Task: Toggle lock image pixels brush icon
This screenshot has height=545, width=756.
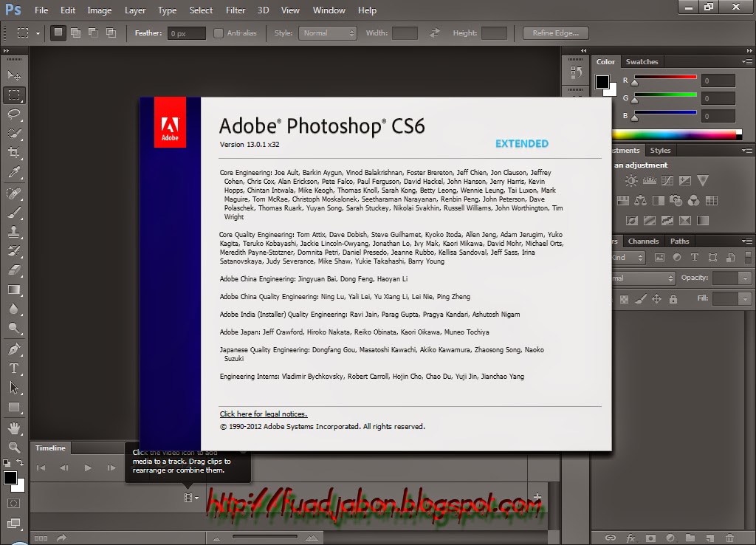Action: click(x=641, y=300)
